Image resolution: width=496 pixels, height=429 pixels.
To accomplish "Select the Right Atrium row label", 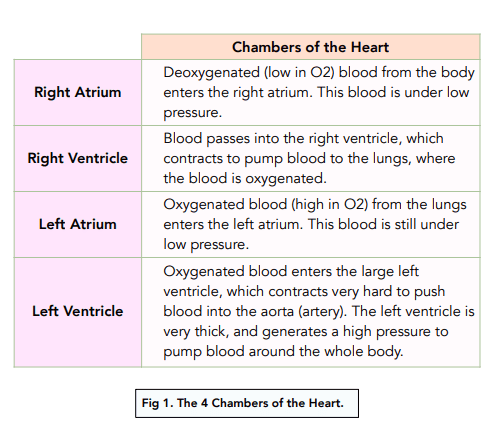I will (x=78, y=92).
